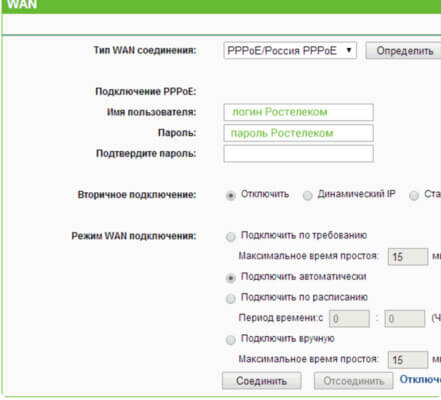Select Динамический IP radio button
Viewport: 441px width, 400px height.
[307, 195]
